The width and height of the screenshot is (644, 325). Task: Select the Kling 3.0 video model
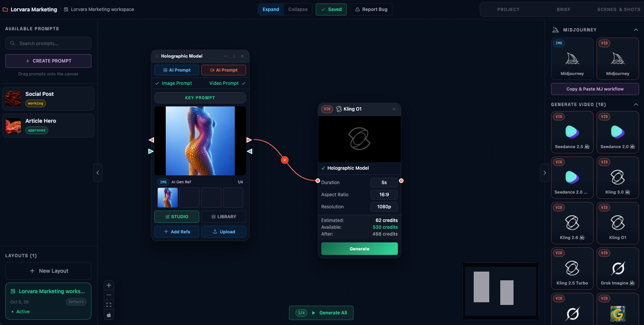(x=617, y=177)
